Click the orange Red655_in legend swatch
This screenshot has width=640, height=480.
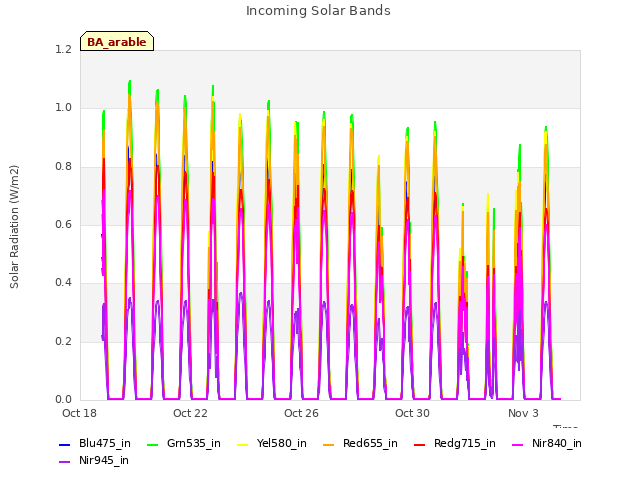pos(328,444)
